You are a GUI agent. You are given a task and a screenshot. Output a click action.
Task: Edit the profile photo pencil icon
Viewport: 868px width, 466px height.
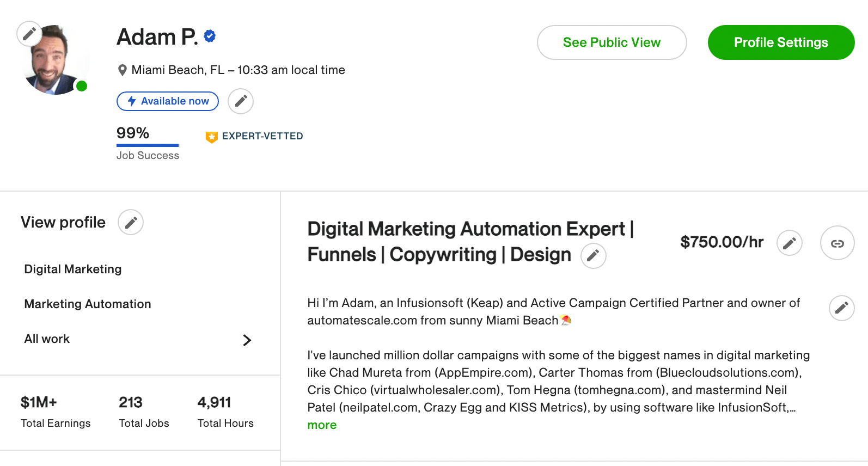(x=29, y=34)
